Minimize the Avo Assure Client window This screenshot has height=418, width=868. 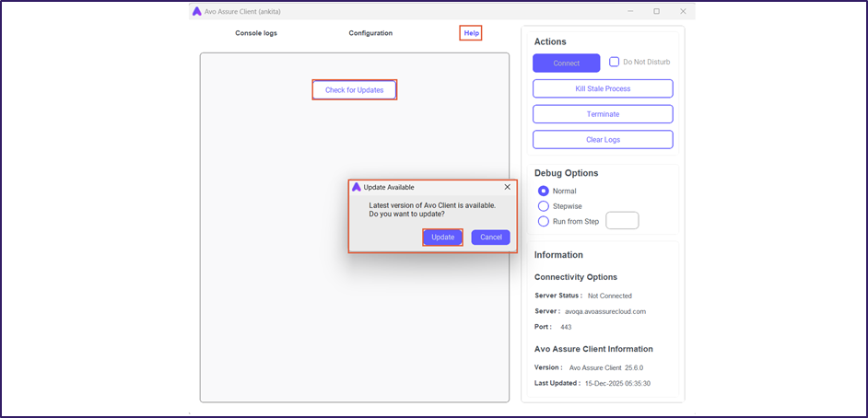[x=630, y=11]
